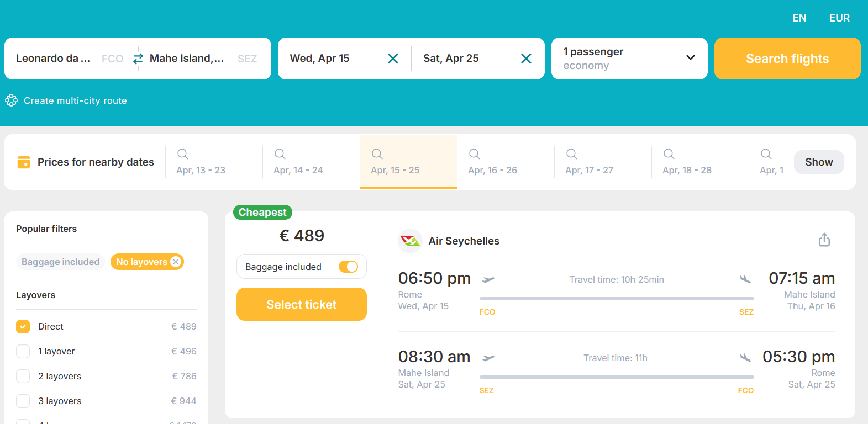Open the share icon for the flight
This screenshot has height=424, width=868.
824,240
